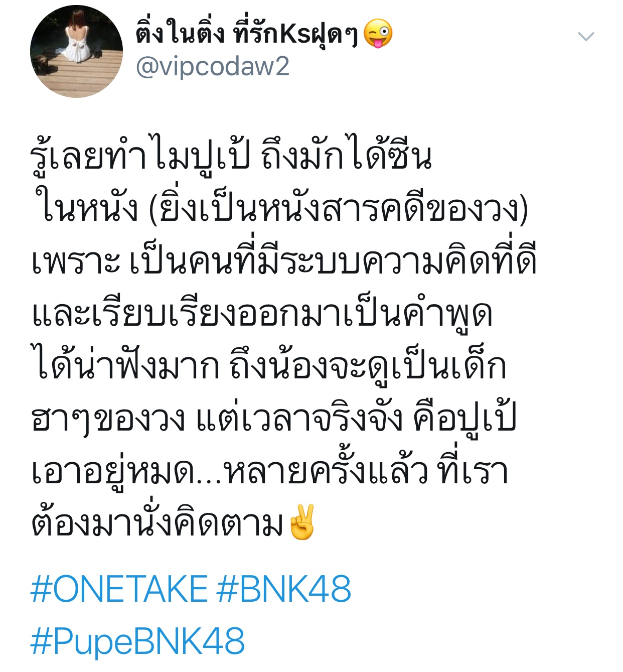Tap the victory hand emoji in tweet
The image size is (623, 672).
(x=302, y=522)
